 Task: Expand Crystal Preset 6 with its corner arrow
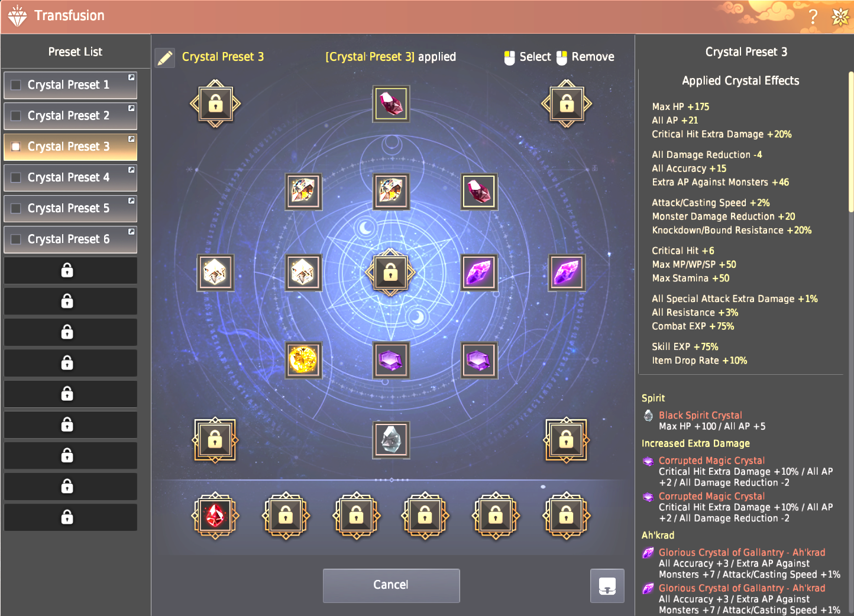point(131,232)
